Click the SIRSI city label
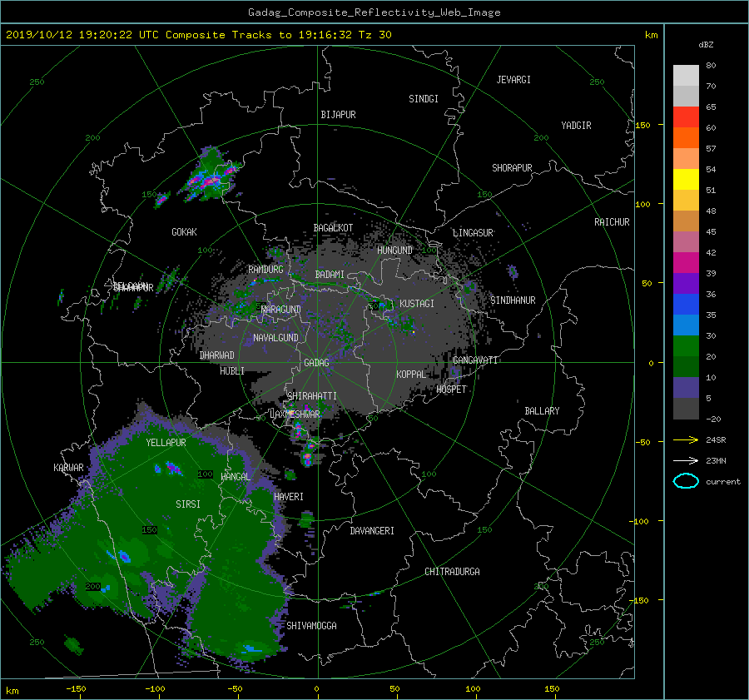This screenshot has height=700, width=749. [x=188, y=504]
